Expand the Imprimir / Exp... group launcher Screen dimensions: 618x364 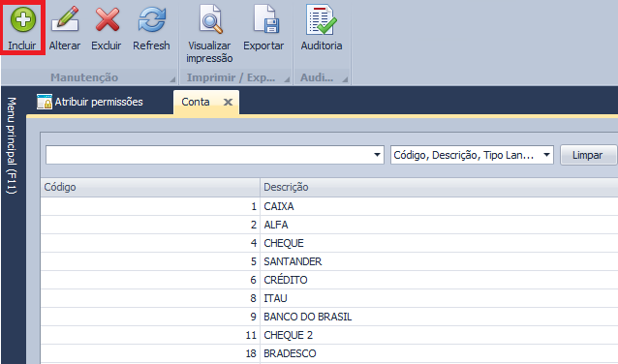pyautogui.click(x=287, y=79)
